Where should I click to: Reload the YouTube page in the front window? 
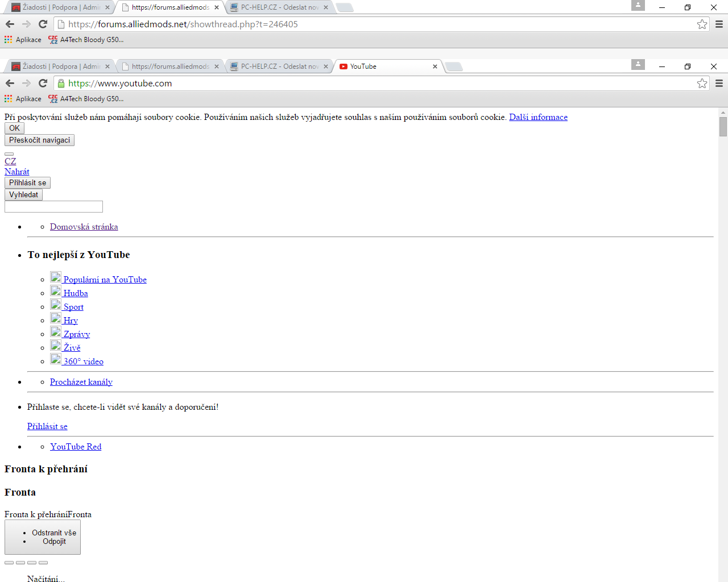[43, 84]
